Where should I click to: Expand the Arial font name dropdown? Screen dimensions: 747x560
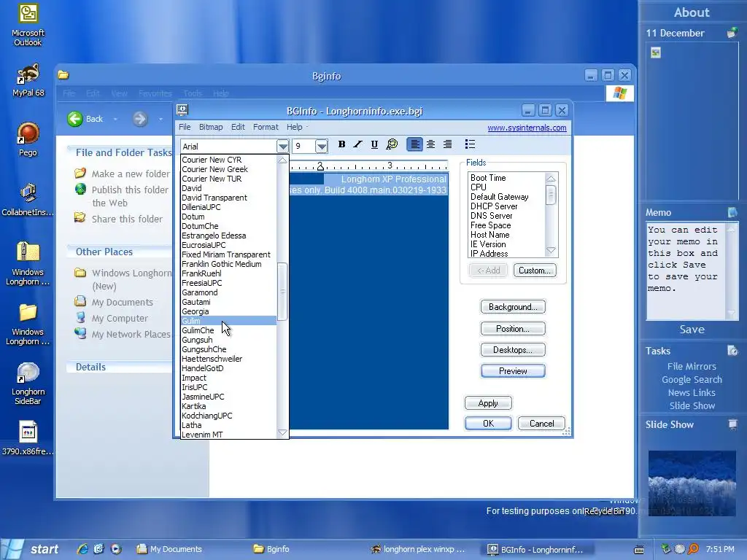tap(282, 146)
